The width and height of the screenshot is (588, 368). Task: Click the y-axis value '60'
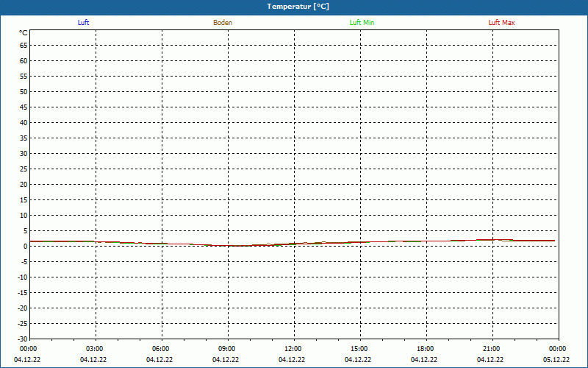click(x=24, y=61)
